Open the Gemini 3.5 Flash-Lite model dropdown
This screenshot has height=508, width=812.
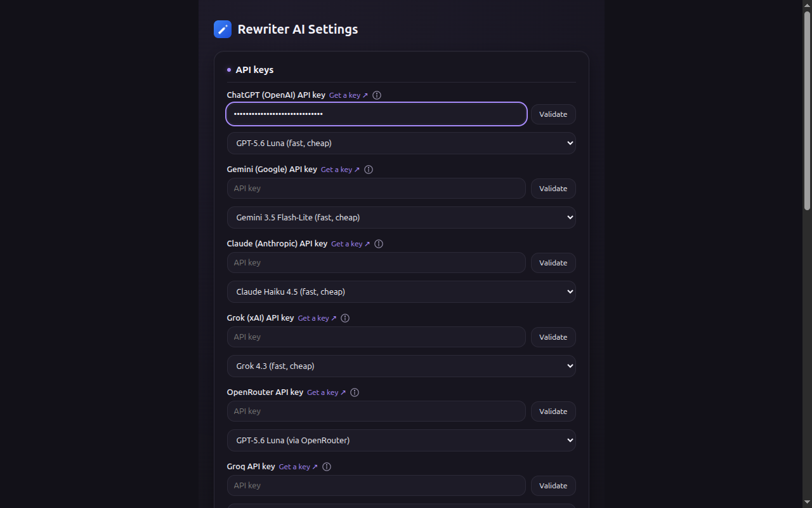coord(402,218)
